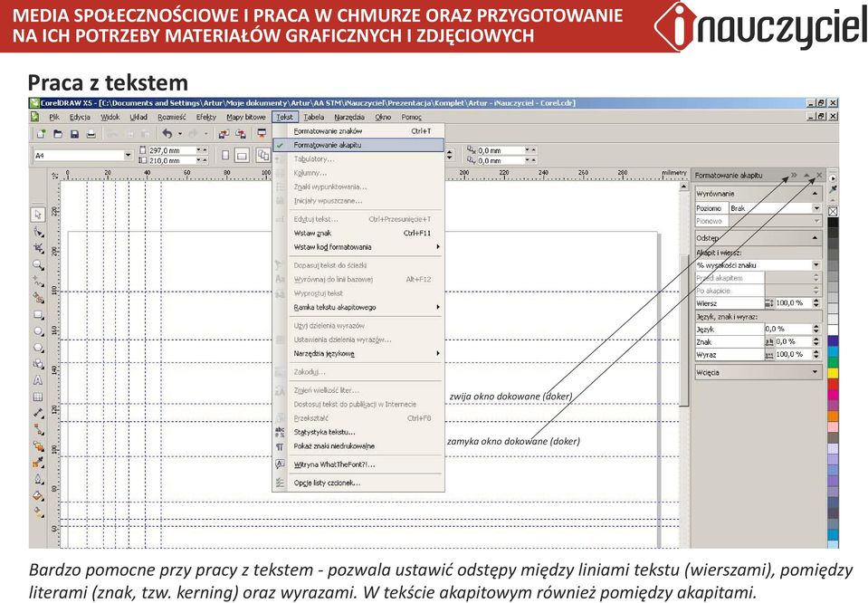Image resolution: width=868 pixels, height=603 pixels.
Task: Open the Poziomo alignment dropdown
Action: 816,208
